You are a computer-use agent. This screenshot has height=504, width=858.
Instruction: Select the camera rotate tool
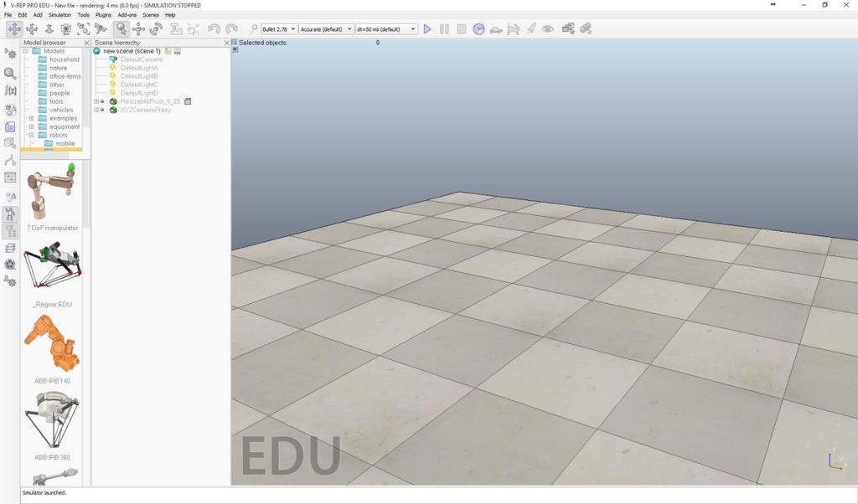[x=32, y=29]
